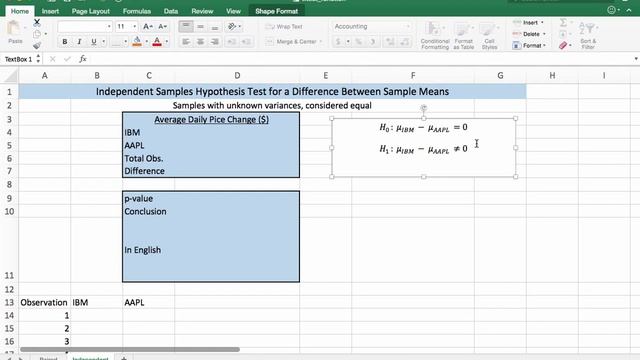640x360 pixels.
Task: Switch to the Data tab
Action: coord(171,11)
